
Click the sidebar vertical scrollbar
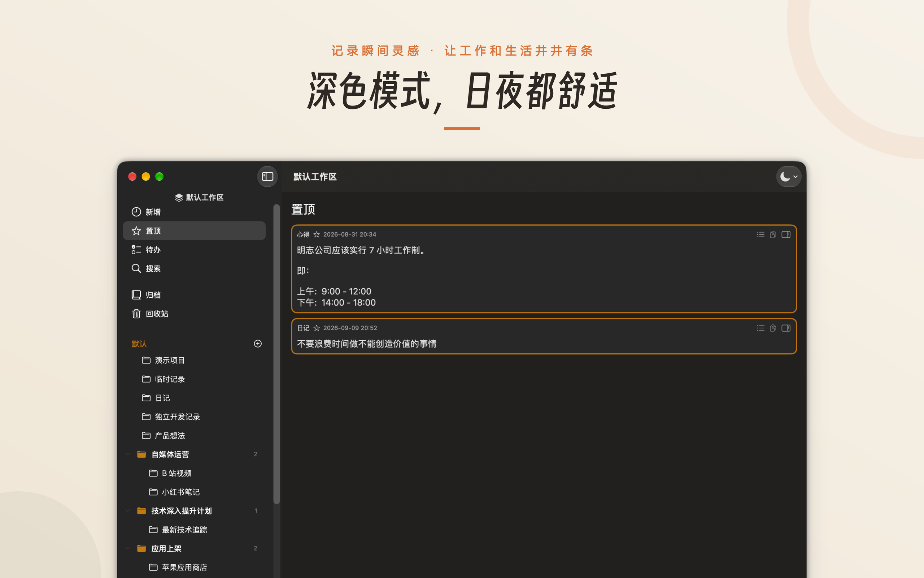[276, 354]
